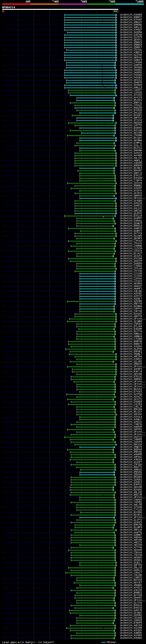Click the UniRef100_C5T336 label

coord(131,271)
